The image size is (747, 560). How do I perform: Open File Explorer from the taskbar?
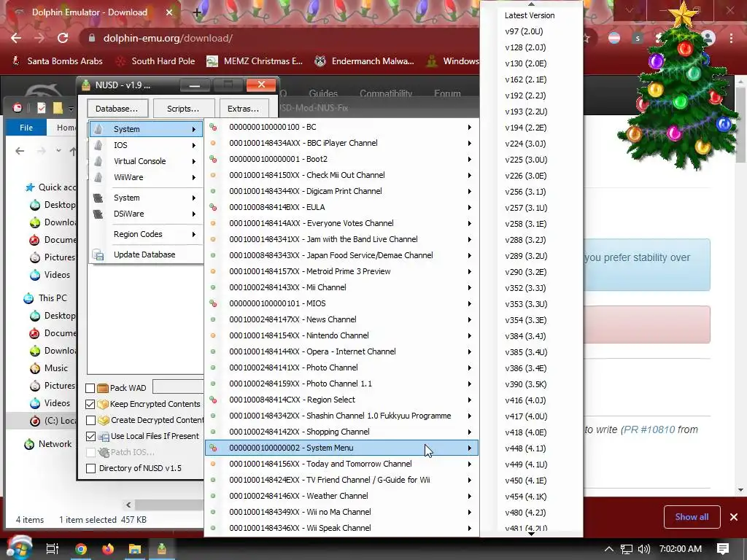135,549
